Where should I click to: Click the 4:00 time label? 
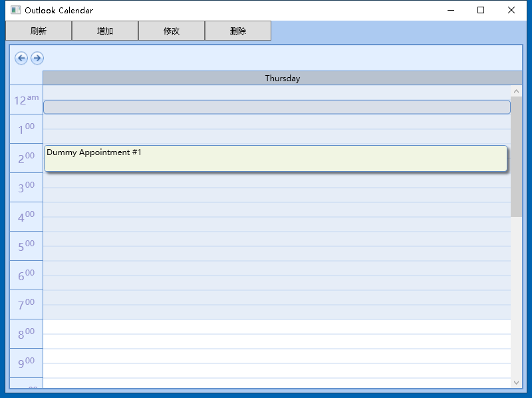tap(27, 217)
